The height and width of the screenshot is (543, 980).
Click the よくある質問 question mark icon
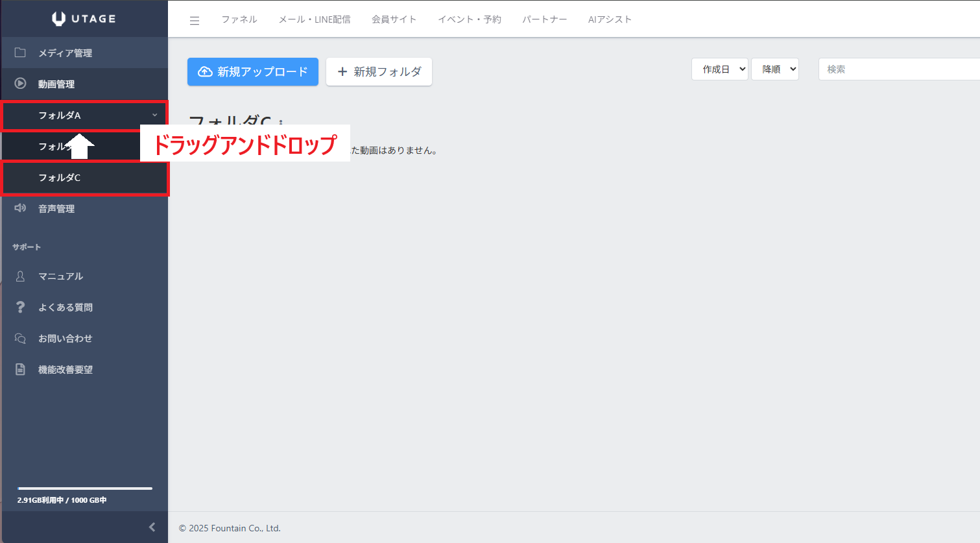[x=20, y=307]
